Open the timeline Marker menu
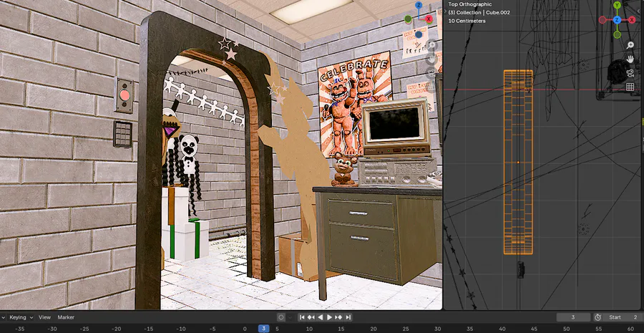 (66, 317)
